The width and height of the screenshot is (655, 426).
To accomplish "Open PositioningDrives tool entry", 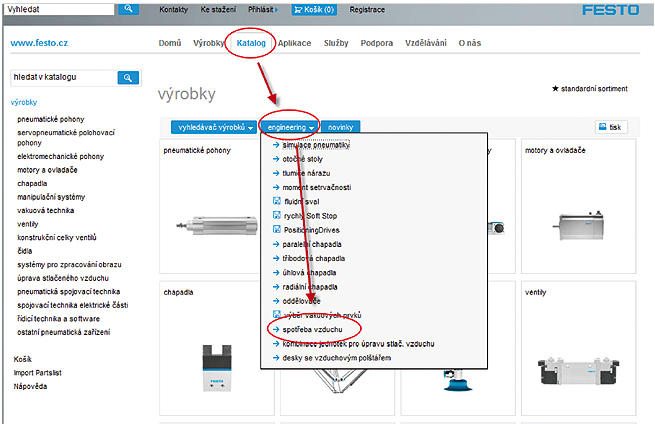I will point(306,230).
